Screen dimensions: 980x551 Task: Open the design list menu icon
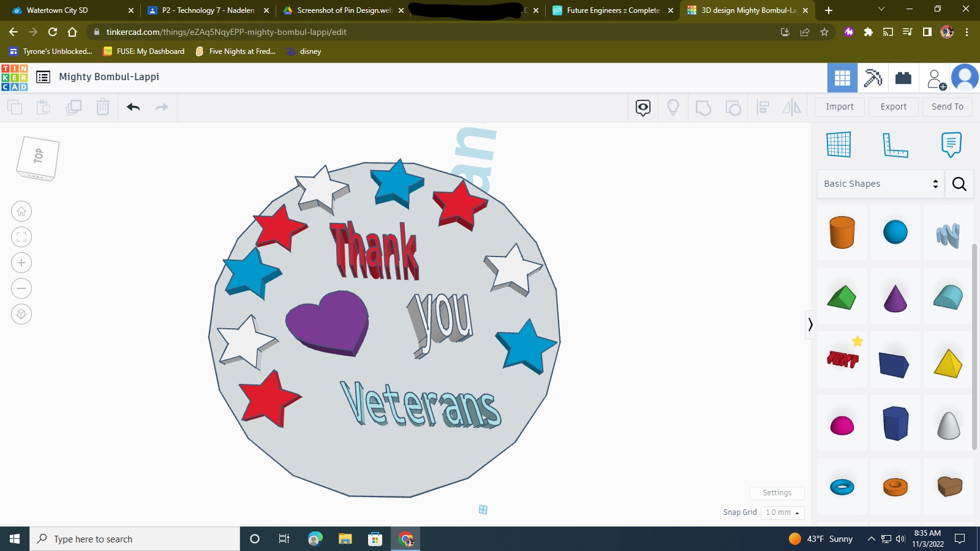click(x=43, y=77)
